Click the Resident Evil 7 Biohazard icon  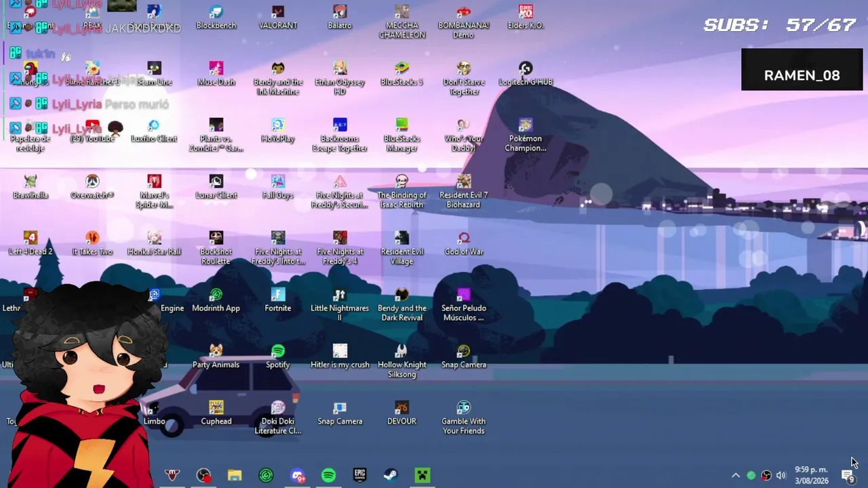(x=464, y=192)
